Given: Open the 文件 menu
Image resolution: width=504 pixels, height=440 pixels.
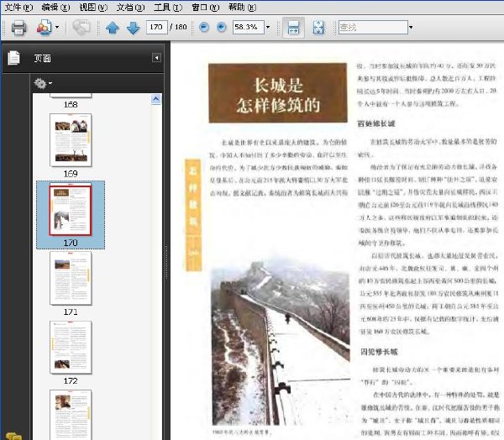Looking at the screenshot, I should pyautogui.click(x=18, y=7).
